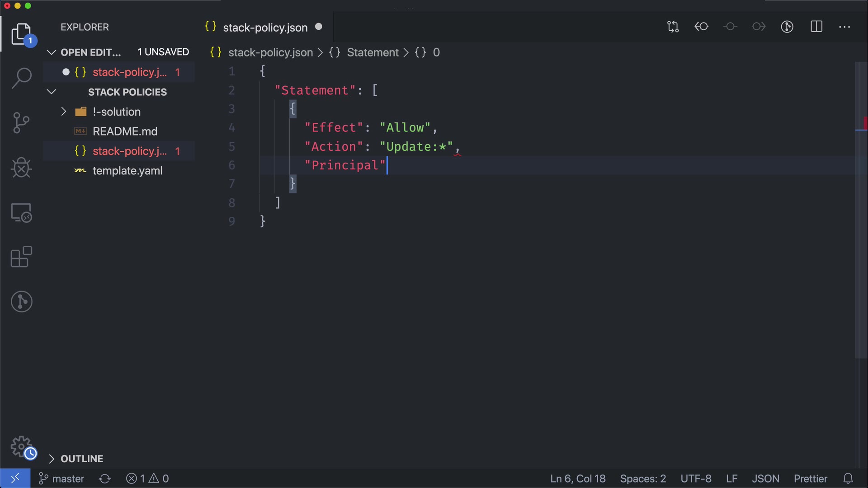Open README.md from the explorer
The width and height of the screenshot is (868, 488).
point(125,131)
